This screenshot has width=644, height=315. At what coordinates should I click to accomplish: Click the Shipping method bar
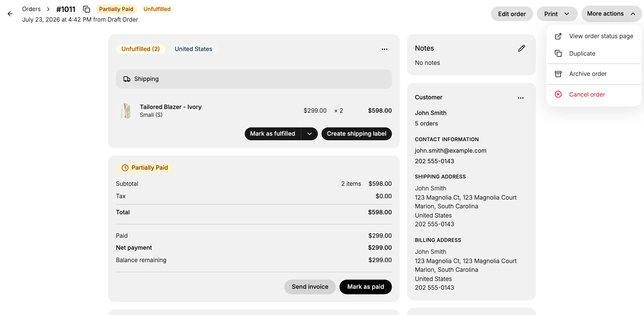[254, 79]
